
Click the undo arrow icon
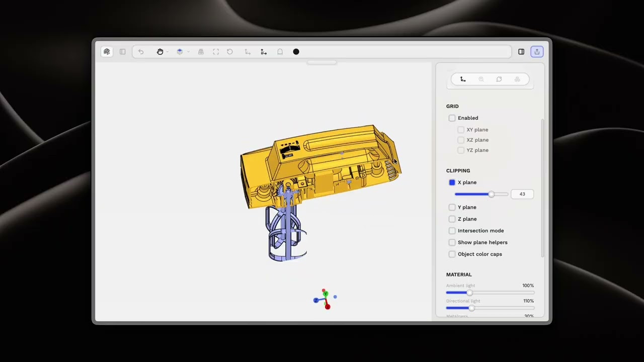click(141, 52)
